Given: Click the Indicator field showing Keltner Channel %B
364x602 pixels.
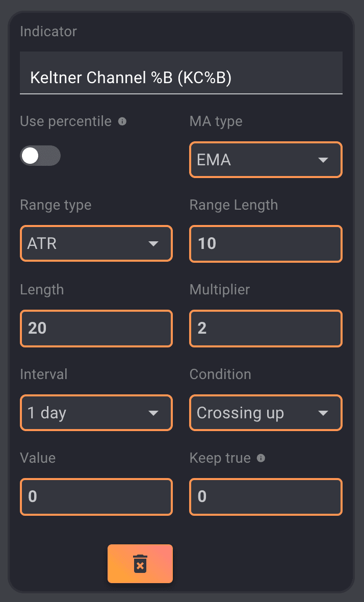Looking at the screenshot, I should coord(181,78).
